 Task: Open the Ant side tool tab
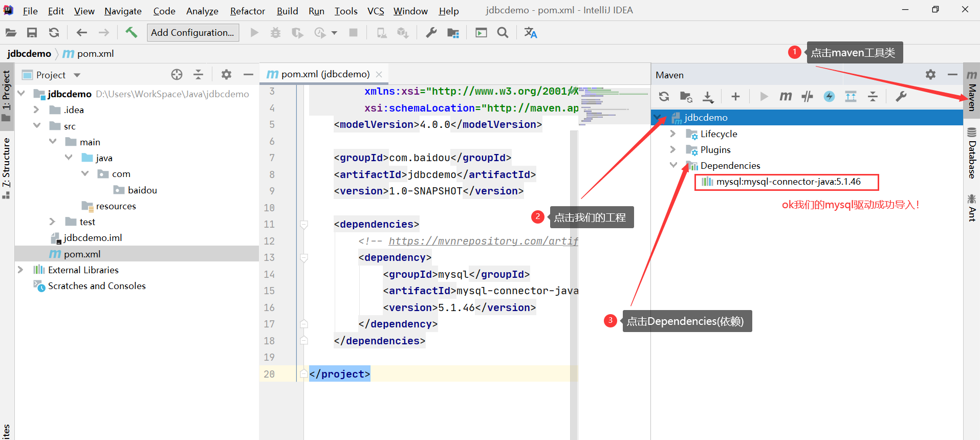972,207
